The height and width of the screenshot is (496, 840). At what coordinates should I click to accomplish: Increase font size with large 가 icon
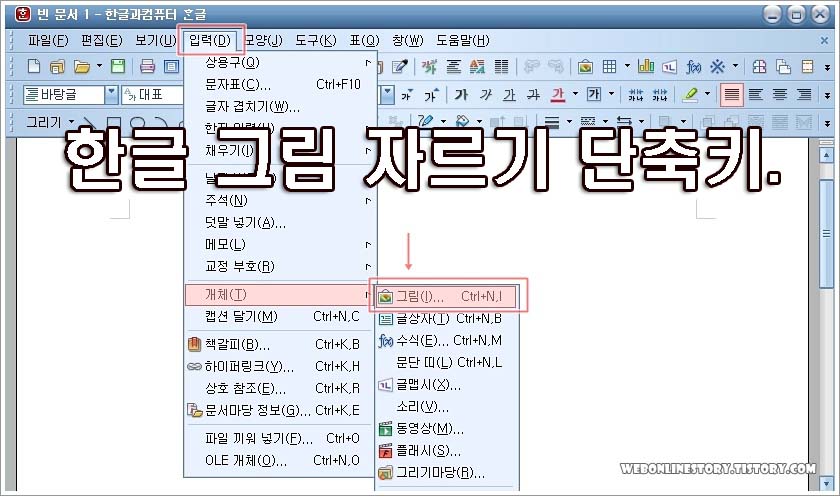(432, 95)
